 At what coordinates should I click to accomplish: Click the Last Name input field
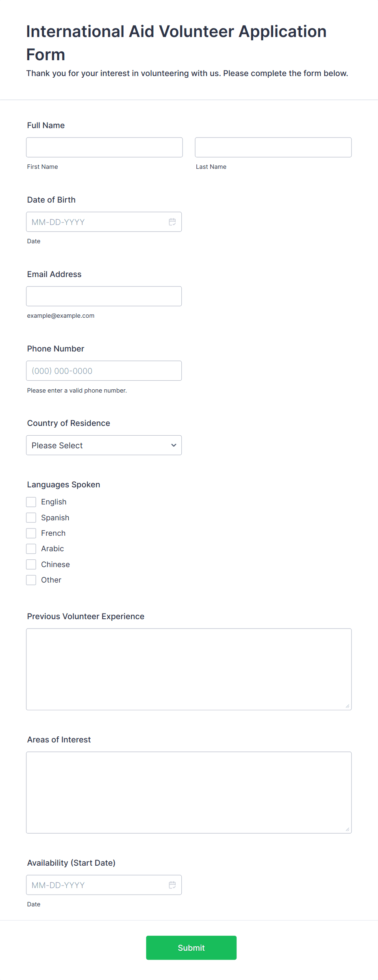tap(273, 147)
